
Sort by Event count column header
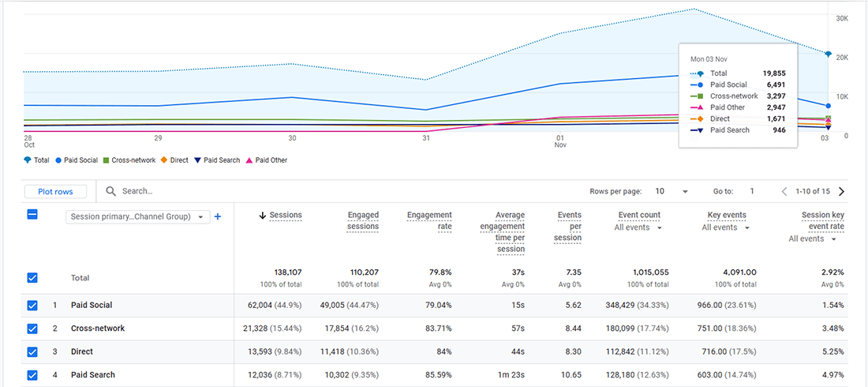639,215
